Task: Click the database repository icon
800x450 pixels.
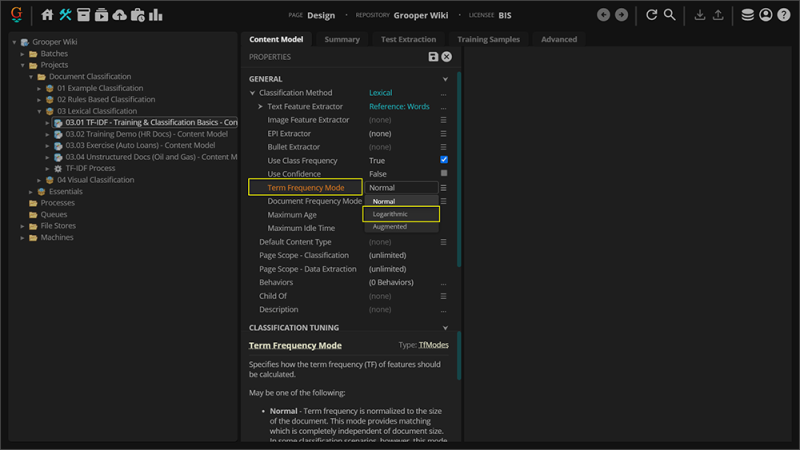Action: point(748,15)
